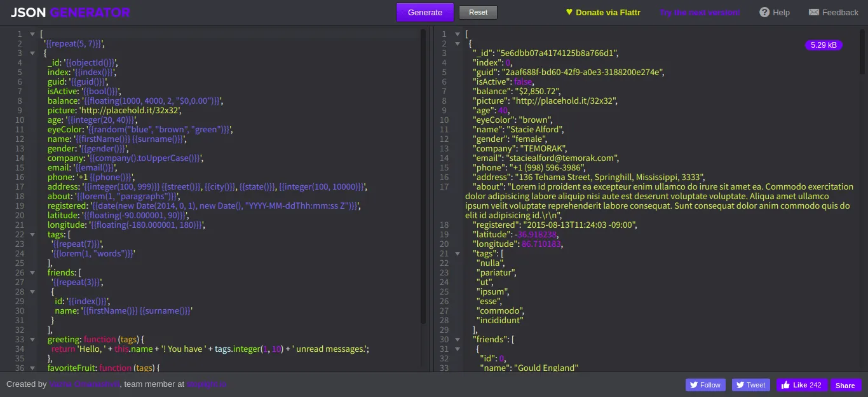Click the balance floating template line
Image resolution: width=868 pixels, height=397 pixels.
pos(135,101)
